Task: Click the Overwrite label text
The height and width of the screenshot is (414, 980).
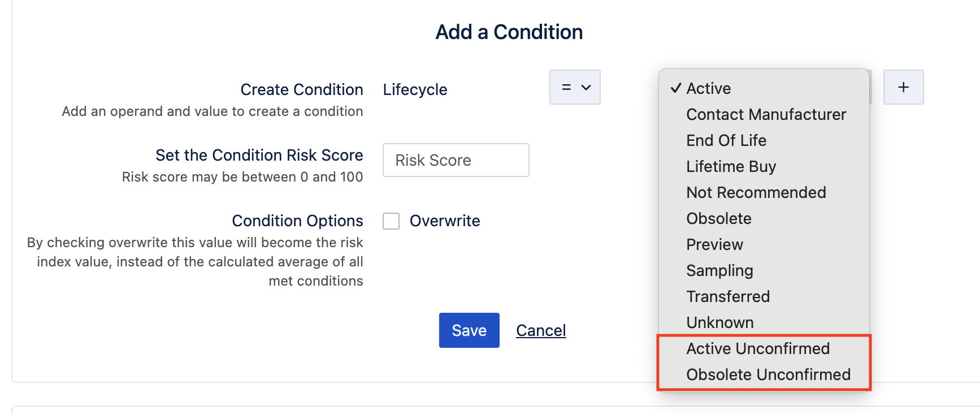Action: click(445, 221)
